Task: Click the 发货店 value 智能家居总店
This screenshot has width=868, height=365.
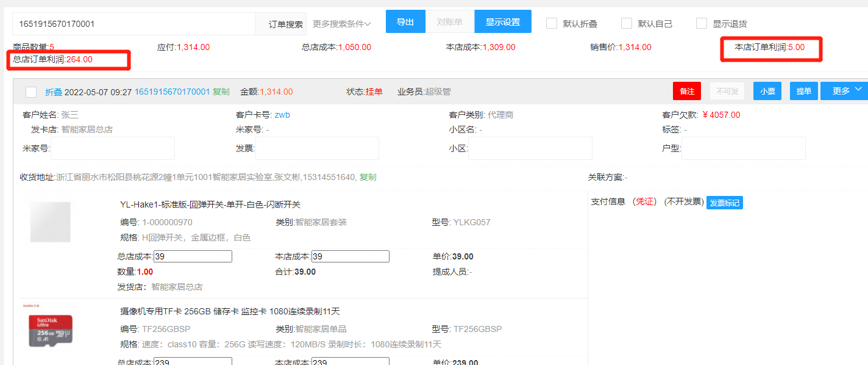Action: [177, 286]
